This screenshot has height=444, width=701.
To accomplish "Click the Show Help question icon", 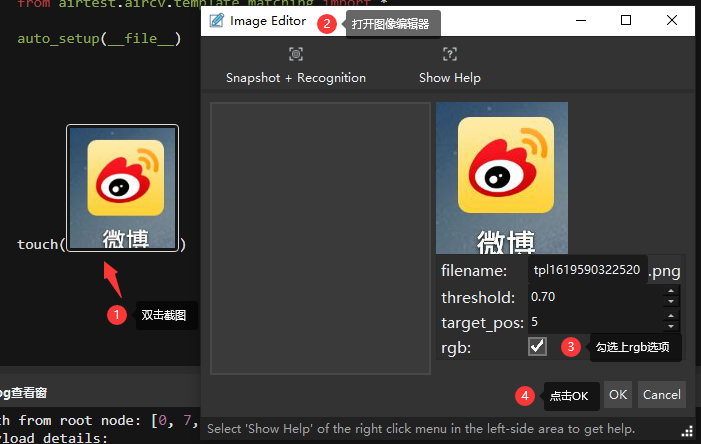I will pos(450,54).
